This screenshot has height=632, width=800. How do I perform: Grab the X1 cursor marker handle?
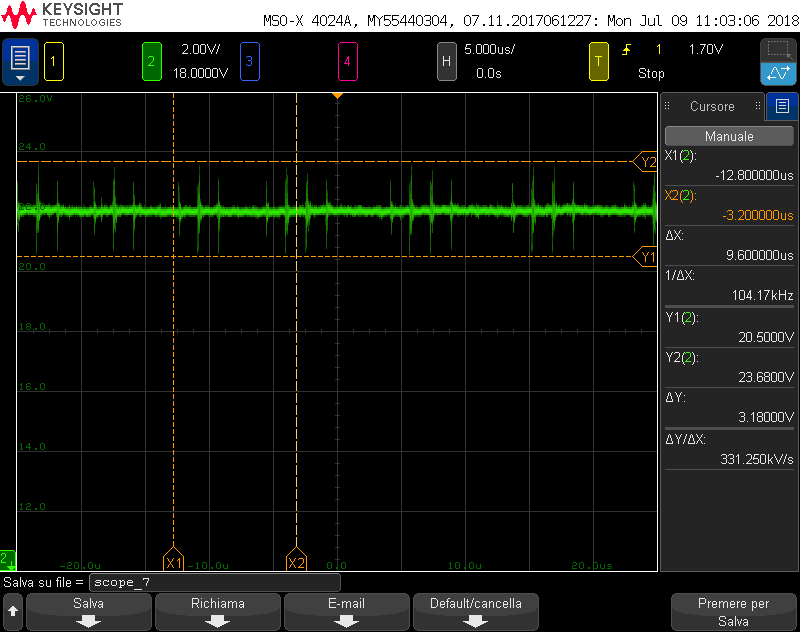pos(173,560)
